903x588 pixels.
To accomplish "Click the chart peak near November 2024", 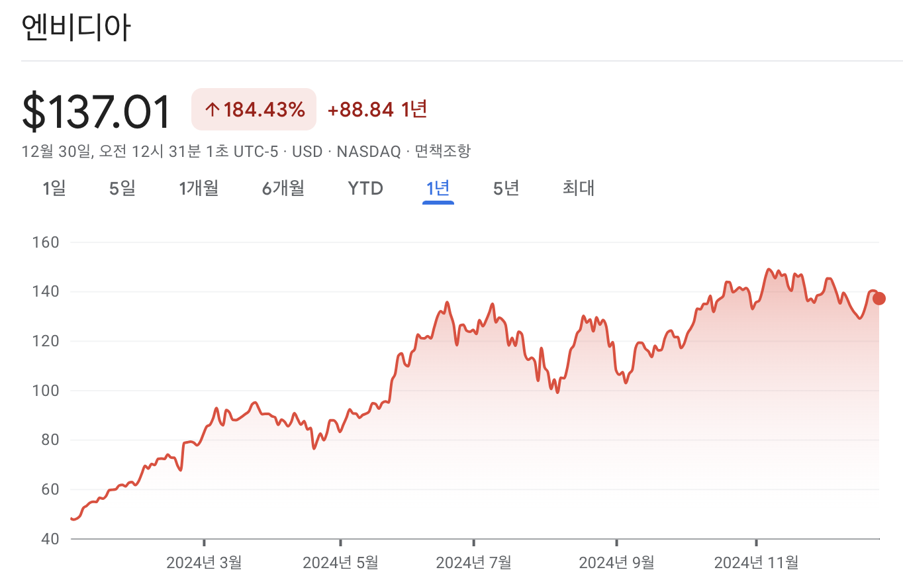I will pyautogui.click(x=770, y=269).
